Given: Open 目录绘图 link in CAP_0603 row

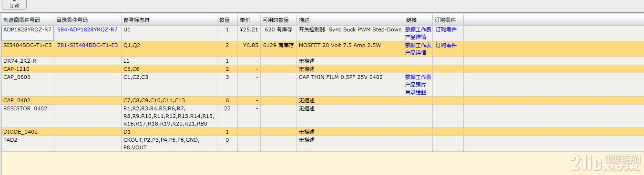Looking at the screenshot, I should 416,92.
